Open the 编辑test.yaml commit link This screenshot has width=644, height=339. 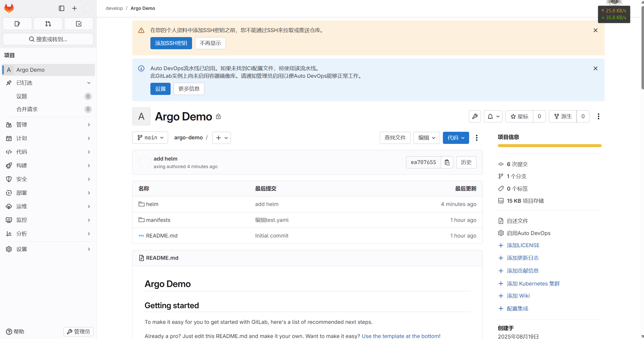[272, 220]
